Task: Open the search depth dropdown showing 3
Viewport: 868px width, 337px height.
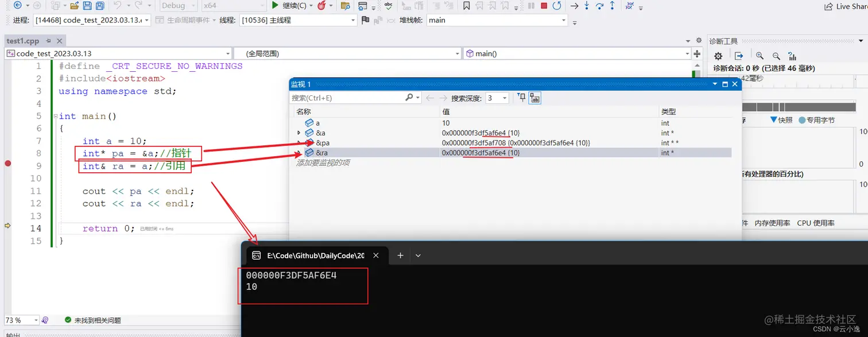Action: pyautogui.click(x=497, y=98)
